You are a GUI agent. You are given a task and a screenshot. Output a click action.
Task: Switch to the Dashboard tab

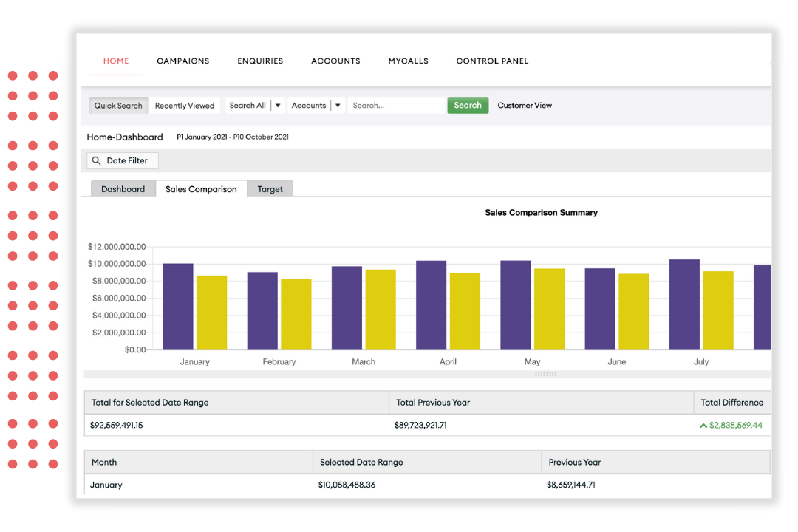123,188
